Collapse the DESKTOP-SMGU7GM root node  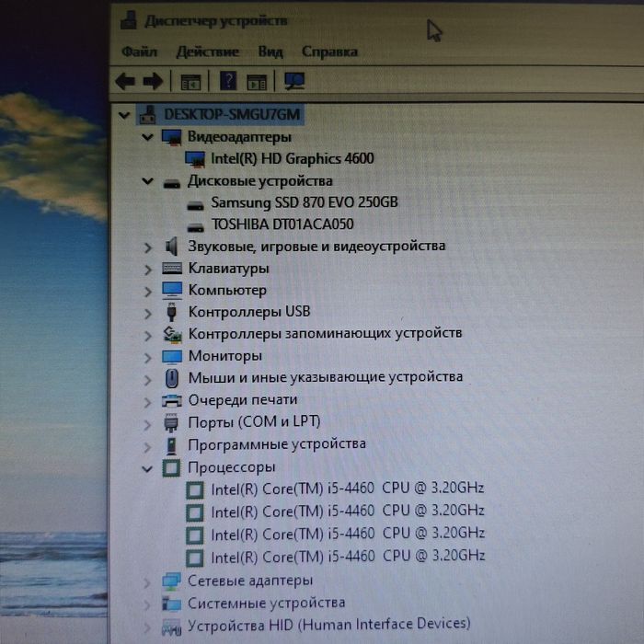pyautogui.click(x=124, y=115)
